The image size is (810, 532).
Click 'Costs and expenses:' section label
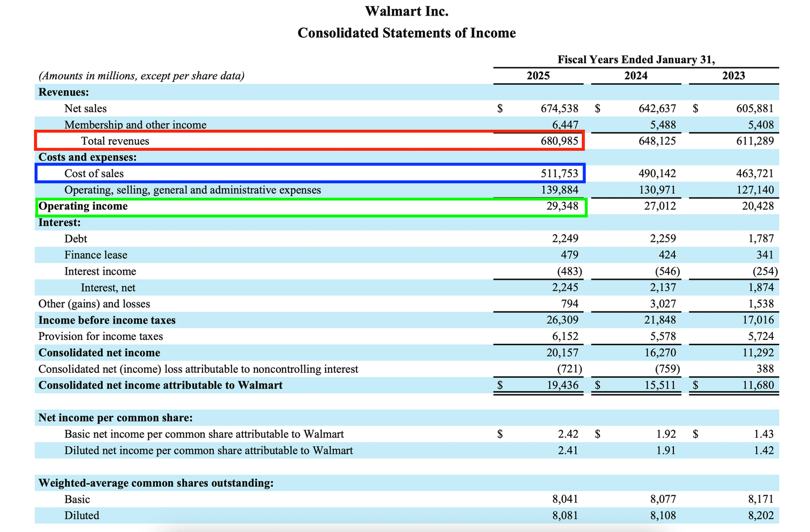[87, 157]
